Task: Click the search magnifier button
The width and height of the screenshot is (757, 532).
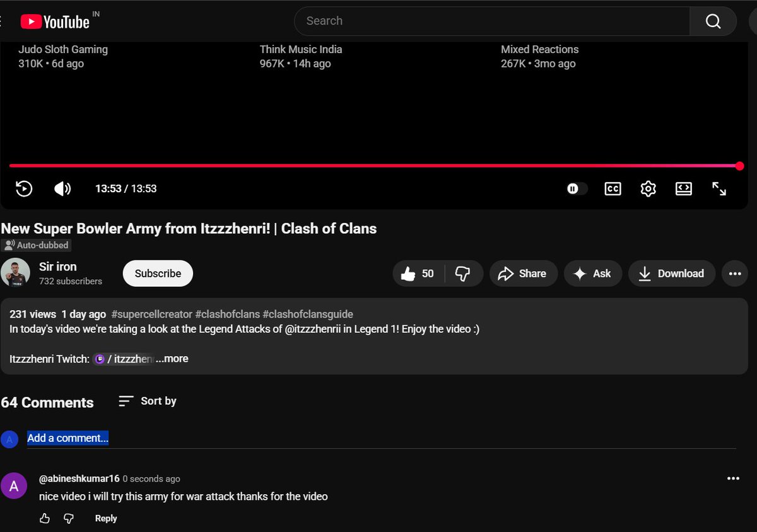Action: click(713, 21)
